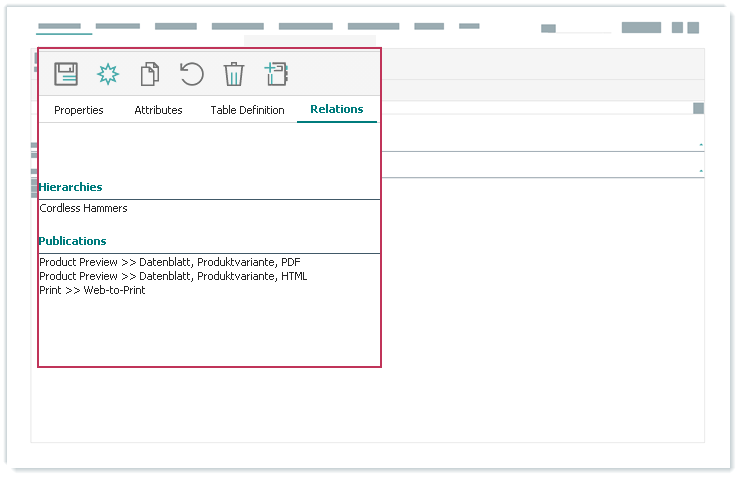Select the Cordless Hammers hierarchy entry
The width and height of the screenshot is (740, 478).
84,208
